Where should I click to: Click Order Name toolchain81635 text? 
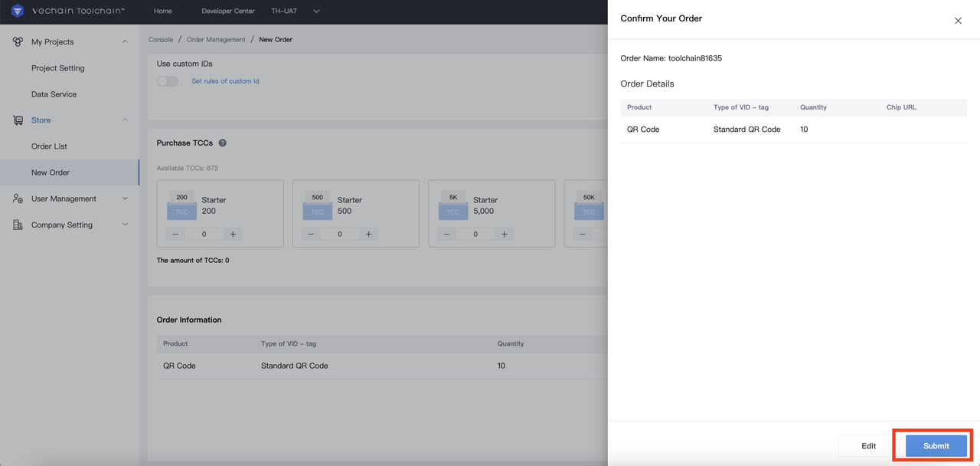[x=671, y=58]
